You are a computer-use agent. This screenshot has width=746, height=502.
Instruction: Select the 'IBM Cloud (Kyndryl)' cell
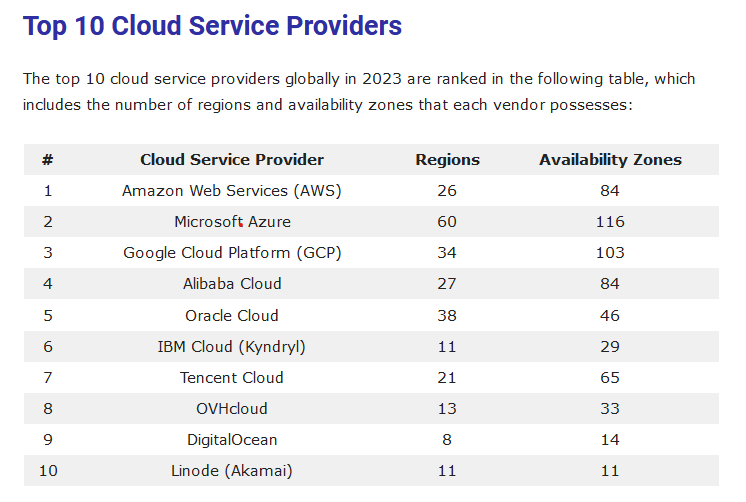pyautogui.click(x=232, y=346)
